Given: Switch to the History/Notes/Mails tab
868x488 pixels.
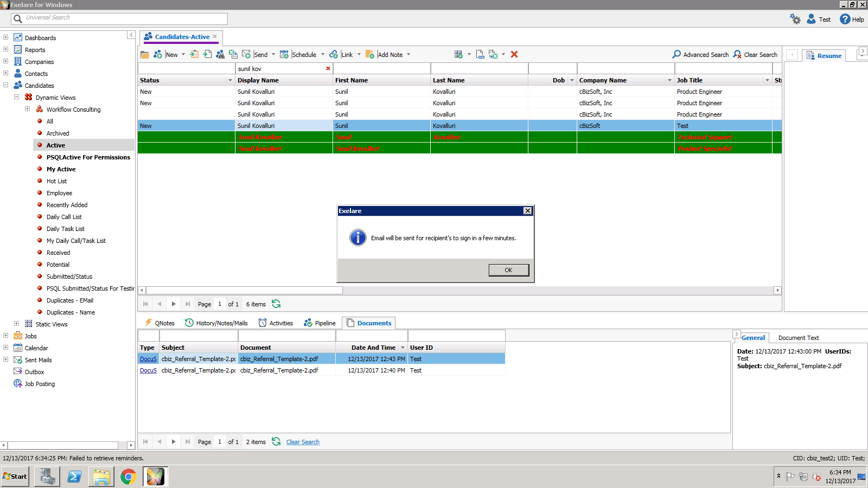Looking at the screenshot, I should (216, 323).
